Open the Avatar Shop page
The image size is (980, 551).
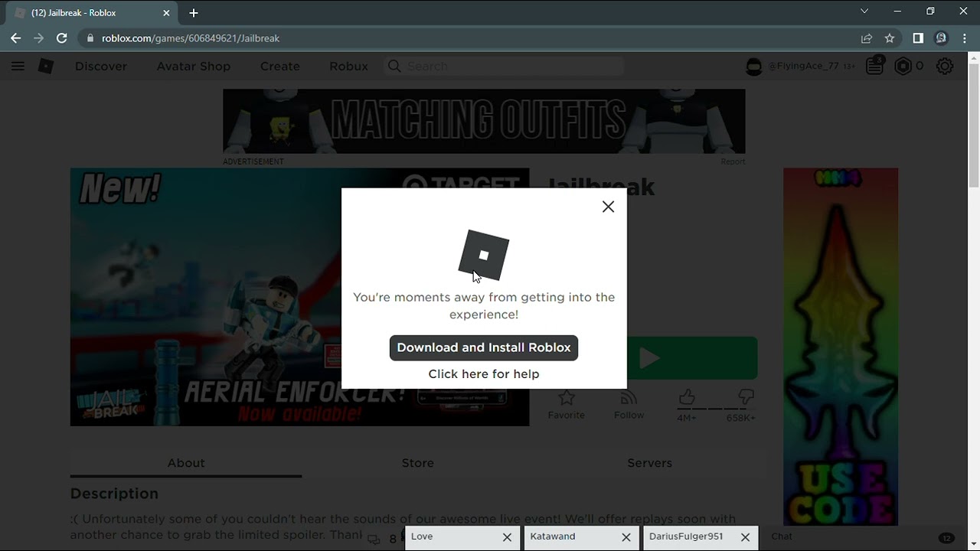pyautogui.click(x=194, y=67)
